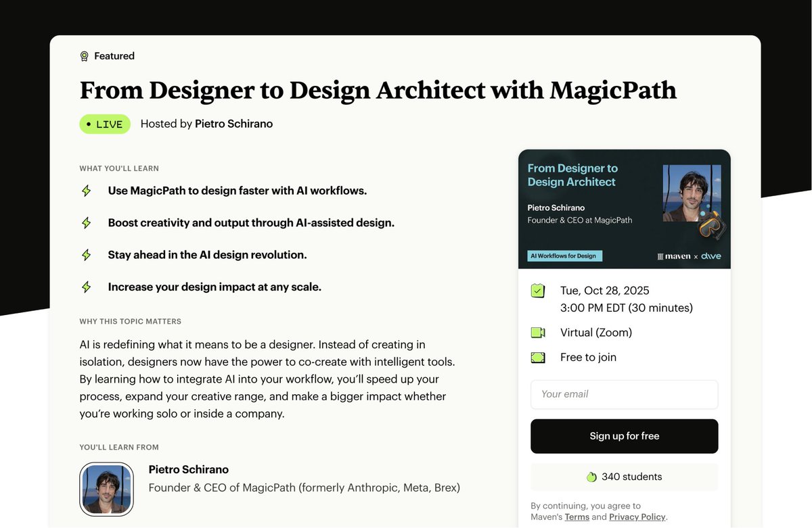
Task: Click the 'Tue, Oct 28, 2025' date text
Action: (605, 291)
